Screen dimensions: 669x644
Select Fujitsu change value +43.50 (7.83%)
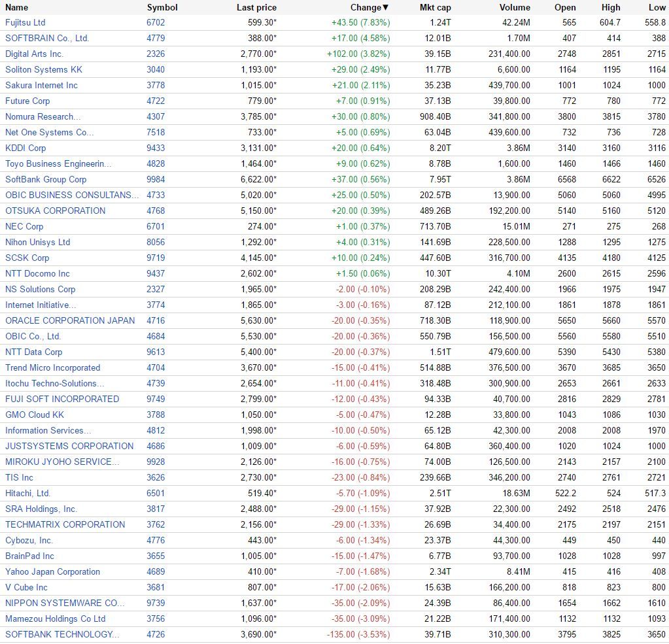pyautogui.click(x=360, y=23)
